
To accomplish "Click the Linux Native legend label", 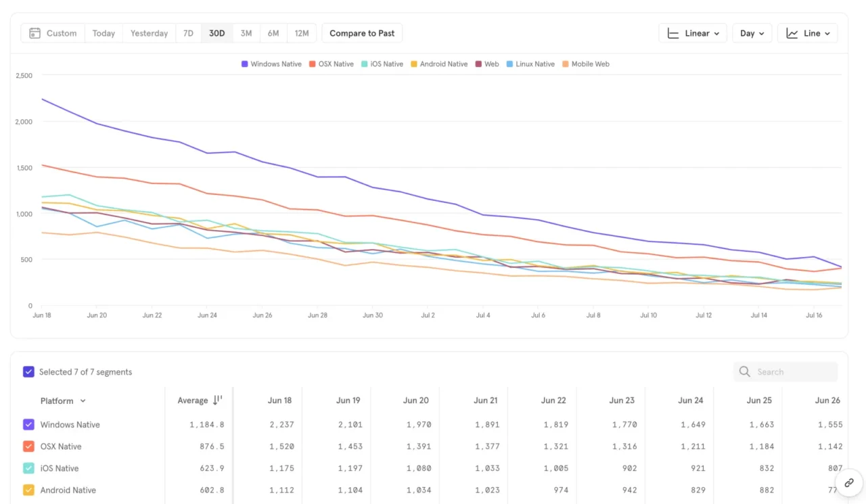I will 535,64.
